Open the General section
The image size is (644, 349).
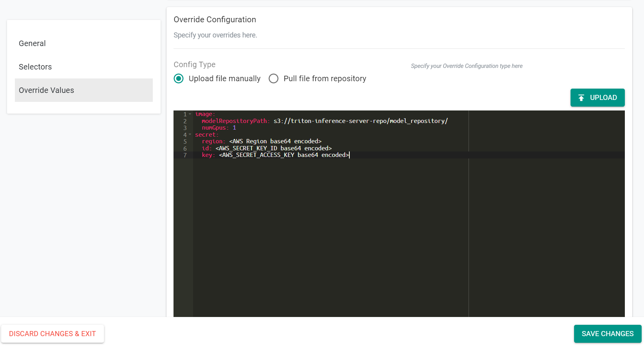[x=84, y=43]
